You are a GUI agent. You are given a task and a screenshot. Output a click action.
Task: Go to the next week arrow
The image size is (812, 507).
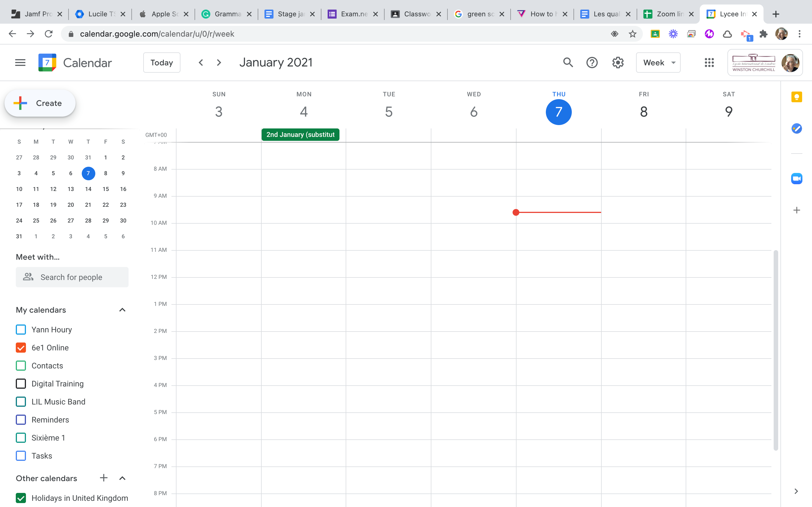click(219, 63)
